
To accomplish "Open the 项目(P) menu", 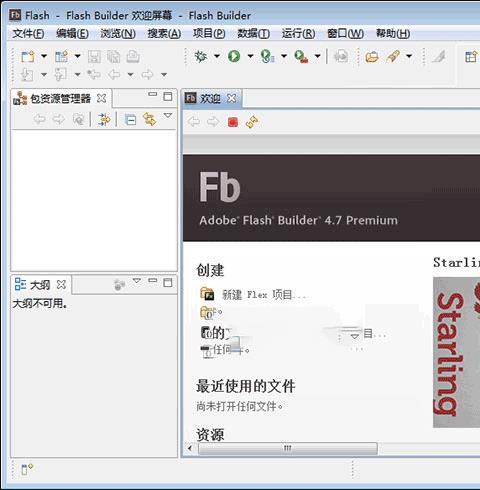I will [209, 34].
